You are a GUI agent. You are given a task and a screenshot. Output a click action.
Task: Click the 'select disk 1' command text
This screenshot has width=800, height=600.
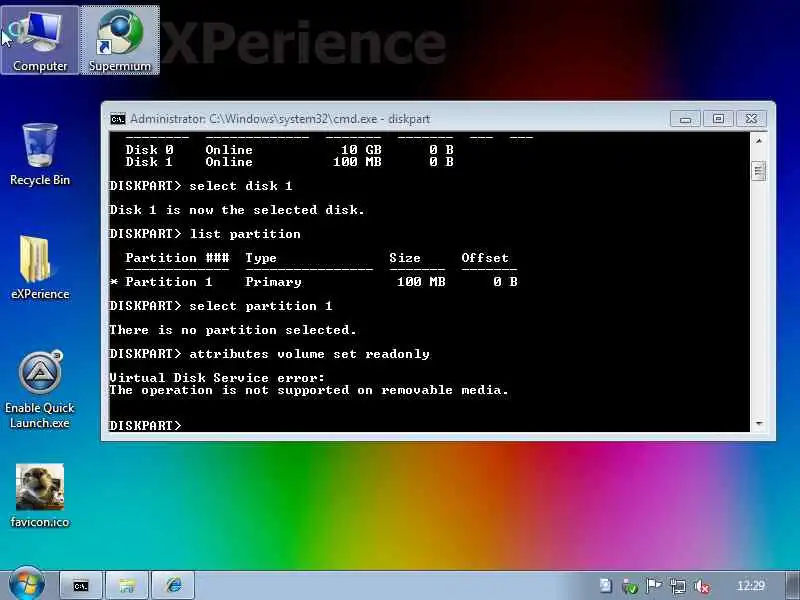click(241, 186)
